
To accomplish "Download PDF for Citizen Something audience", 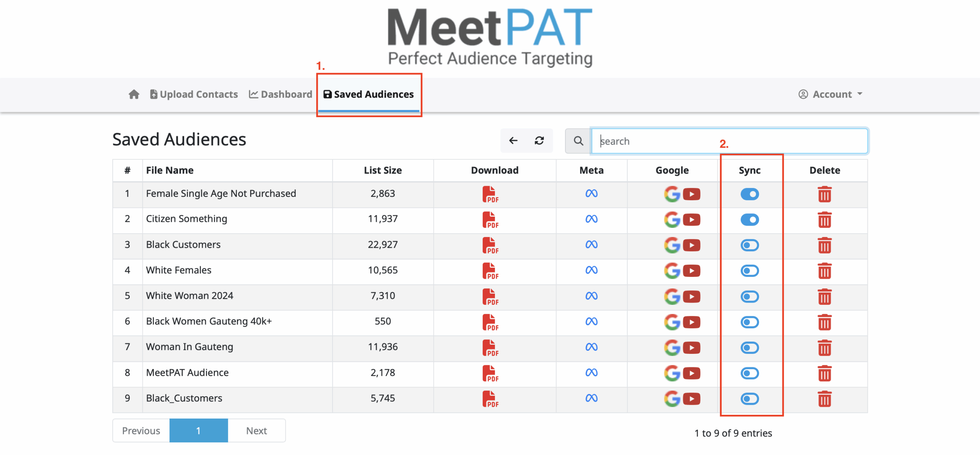I will click(490, 220).
